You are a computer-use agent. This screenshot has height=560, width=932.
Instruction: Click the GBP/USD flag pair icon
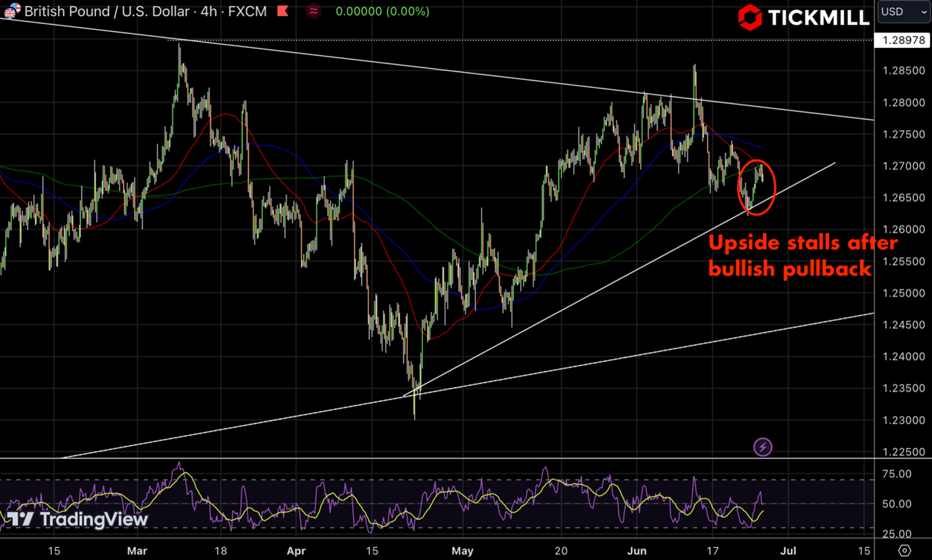(11, 11)
